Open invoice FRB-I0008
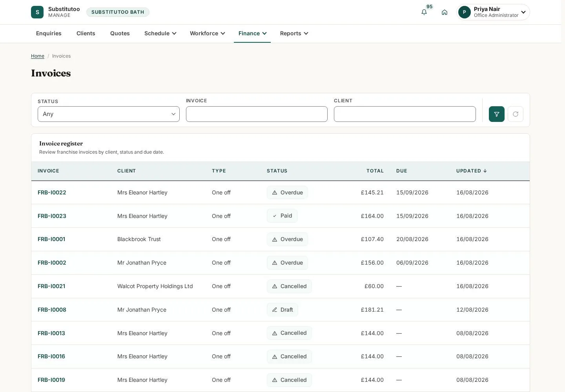The width and height of the screenshot is (565, 392). point(52,310)
